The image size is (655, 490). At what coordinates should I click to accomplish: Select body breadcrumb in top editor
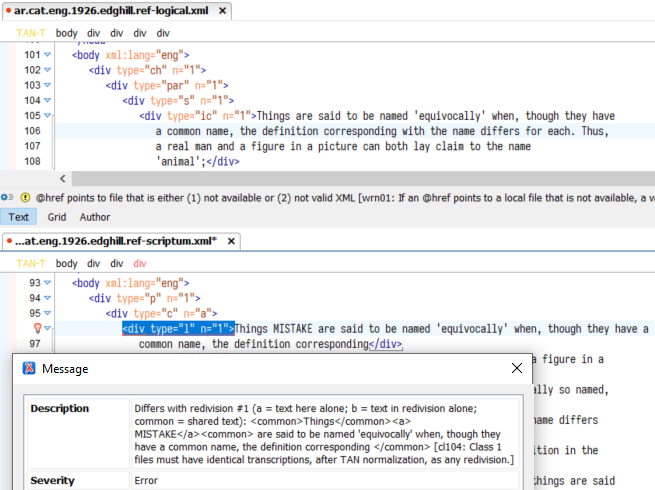coord(67,33)
